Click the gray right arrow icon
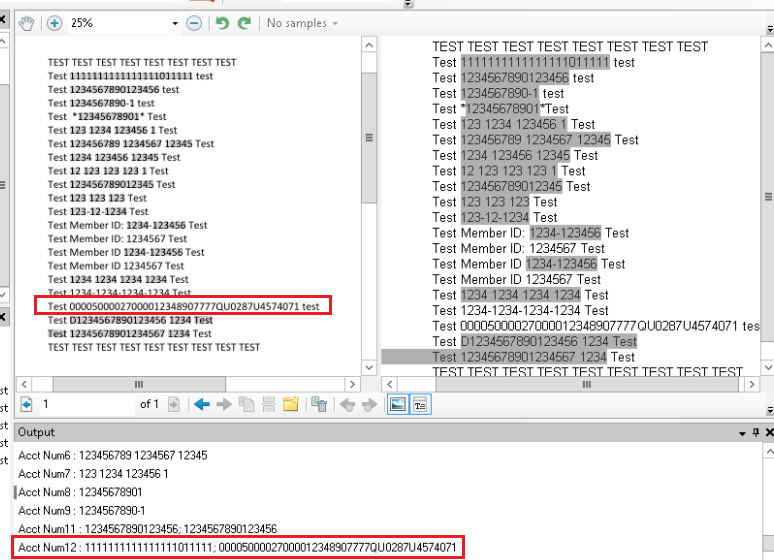The height and width of the screenshot is (560, 774). click(224, 404)
